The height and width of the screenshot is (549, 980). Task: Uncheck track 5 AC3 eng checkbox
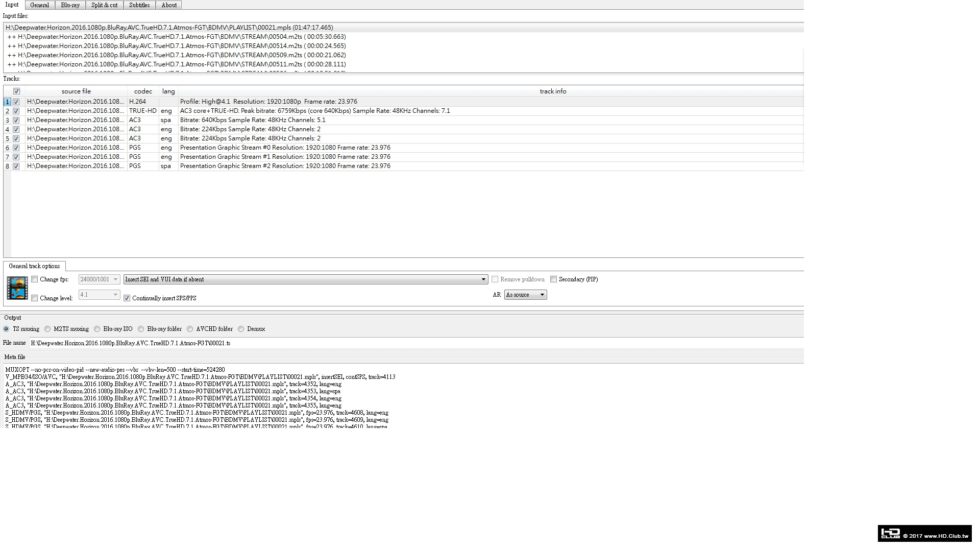(16, 138)
